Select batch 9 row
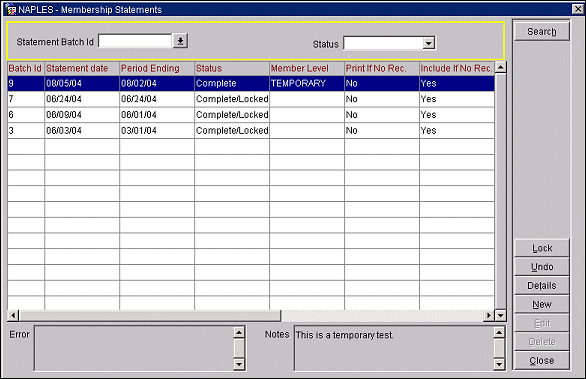The image size is (586, 379). click(x=251, y=83)
